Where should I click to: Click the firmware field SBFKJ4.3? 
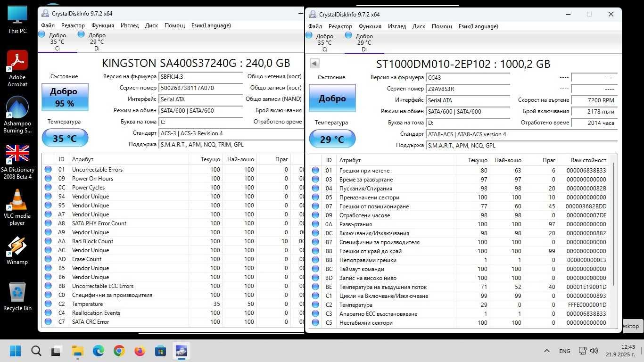click(x=200, y=76)
